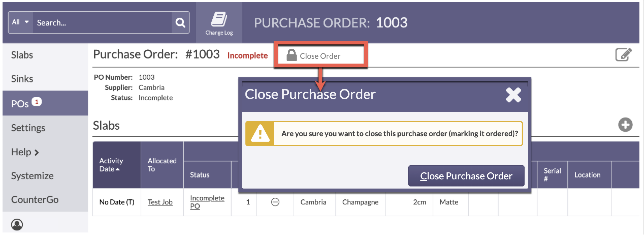Confirm with the Close Purchase Order button
The width and height of the screenshot is (644, 235).
pos(466,176)
